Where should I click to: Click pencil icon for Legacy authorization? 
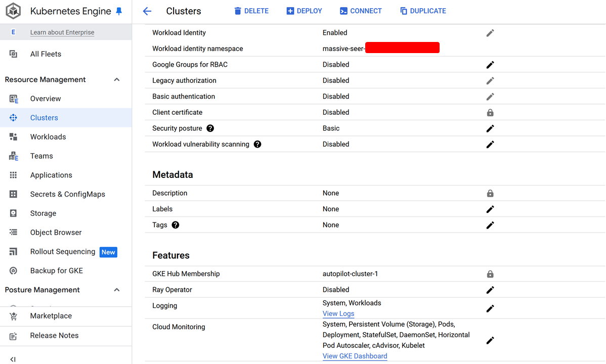coord(490,80)
